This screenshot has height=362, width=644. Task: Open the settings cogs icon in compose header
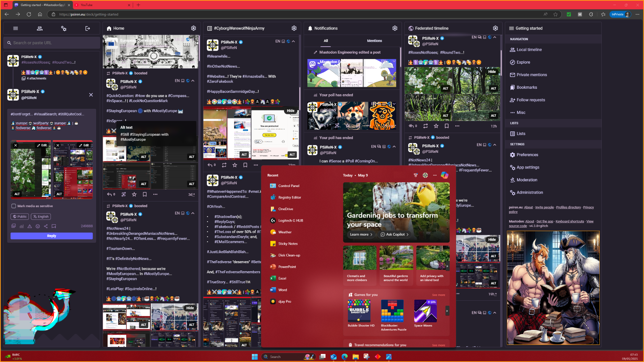(64, 28)
